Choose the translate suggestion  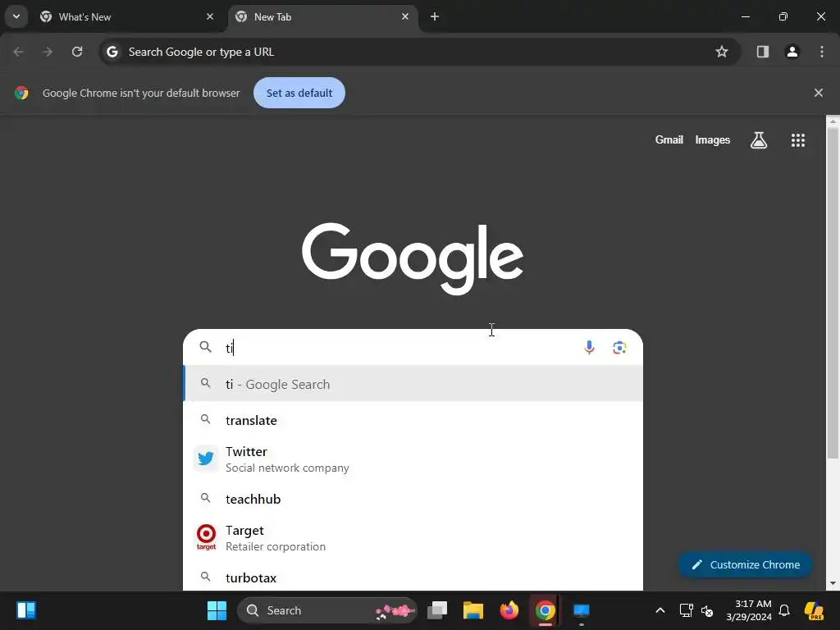click(x=413, y=420)
